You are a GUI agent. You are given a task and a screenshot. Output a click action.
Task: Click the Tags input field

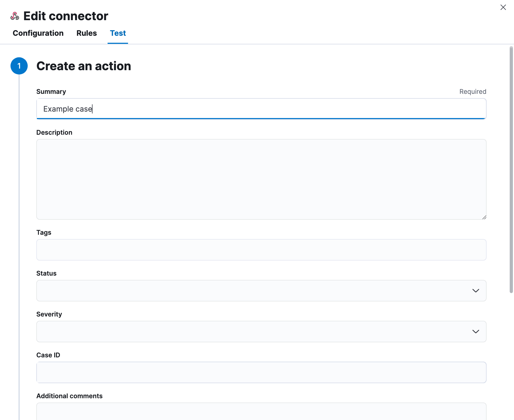click(x=261, y=250)
